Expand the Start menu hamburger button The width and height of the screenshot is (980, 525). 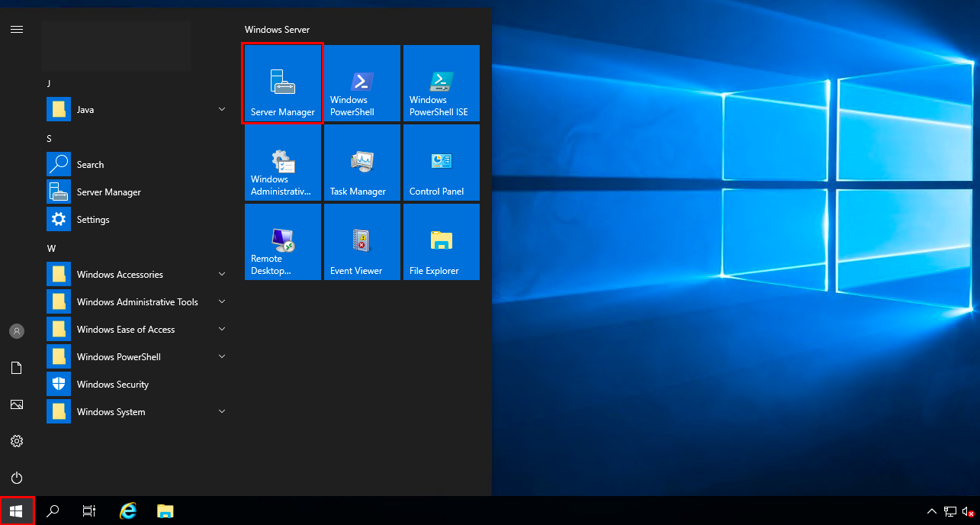17,30
